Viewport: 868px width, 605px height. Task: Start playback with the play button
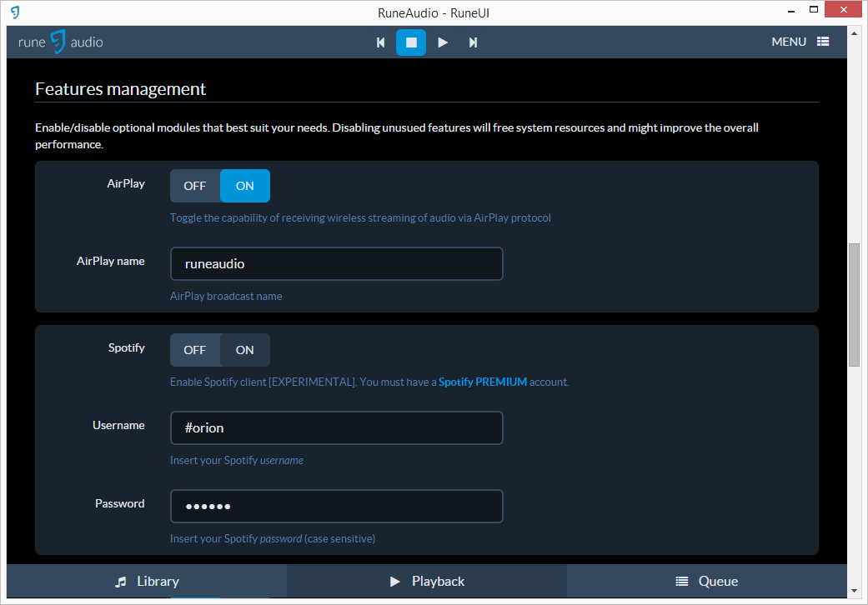pos(442,42)
